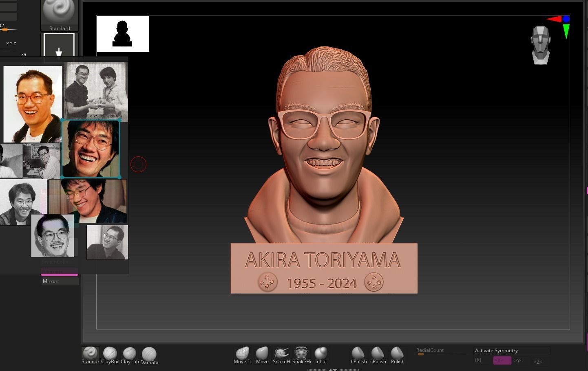Select the ClayTubes brush
The image size is (588, 371).
click(x=130, y=355)
